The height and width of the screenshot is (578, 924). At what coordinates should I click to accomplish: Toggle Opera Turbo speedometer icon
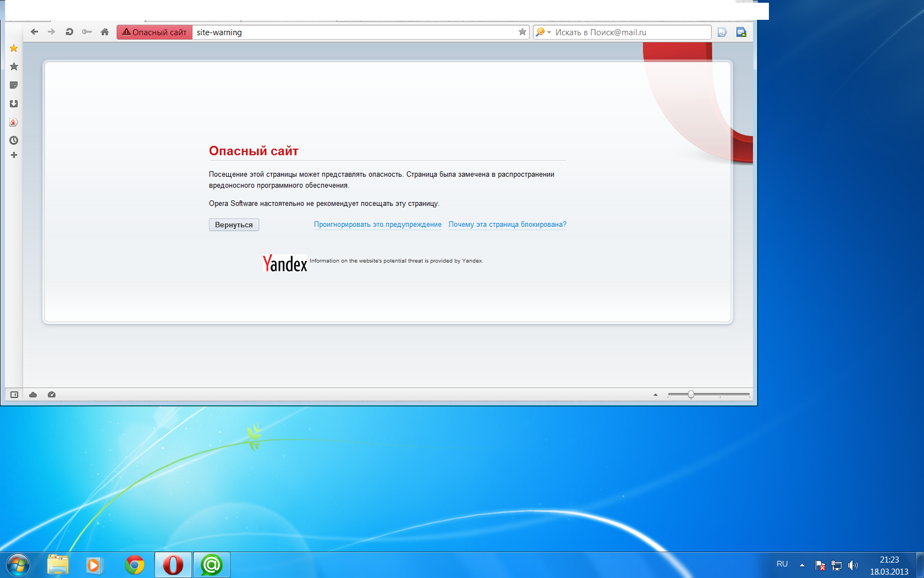tap(52, 395)
